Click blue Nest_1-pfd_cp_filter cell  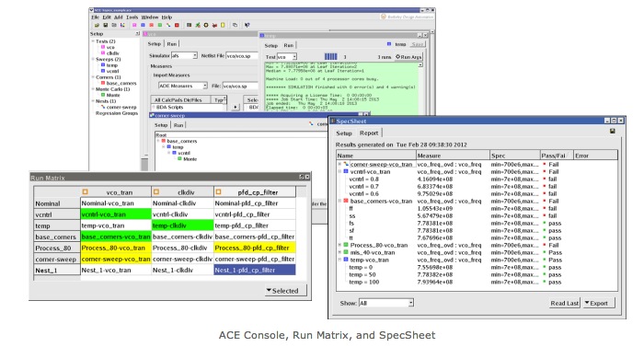point(255,270)
